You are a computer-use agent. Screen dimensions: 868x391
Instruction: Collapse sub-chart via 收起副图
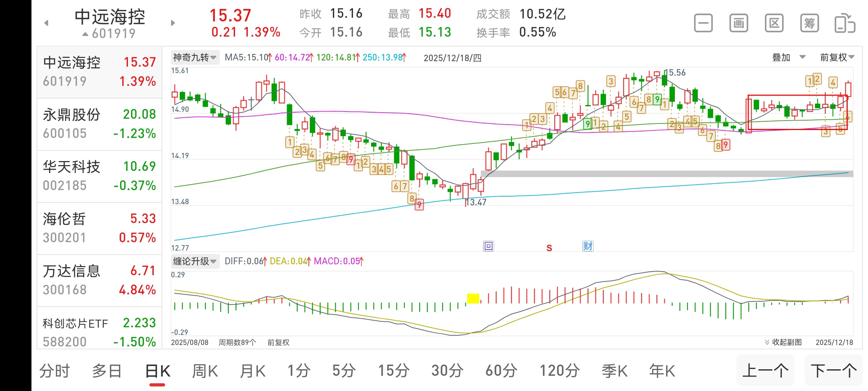point(783,342)
